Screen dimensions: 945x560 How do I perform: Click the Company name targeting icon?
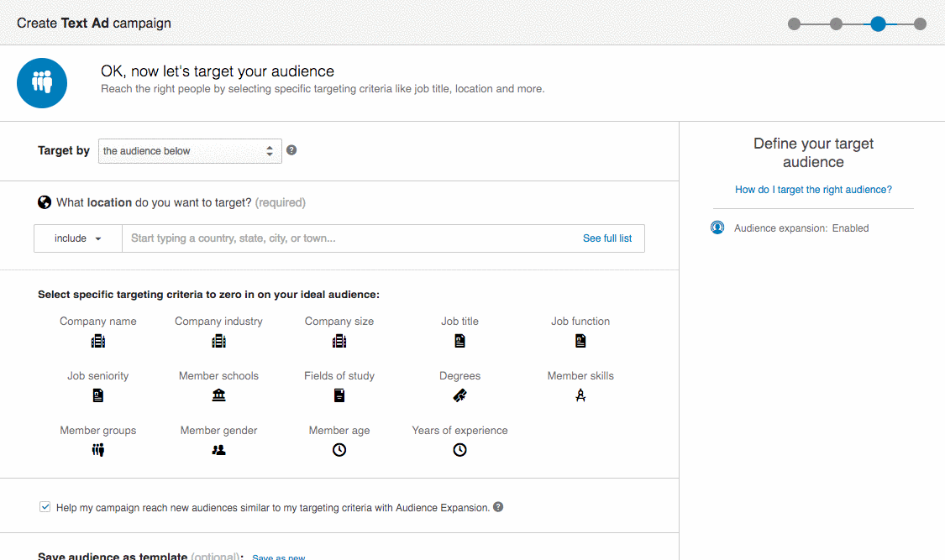pos(98,341)
